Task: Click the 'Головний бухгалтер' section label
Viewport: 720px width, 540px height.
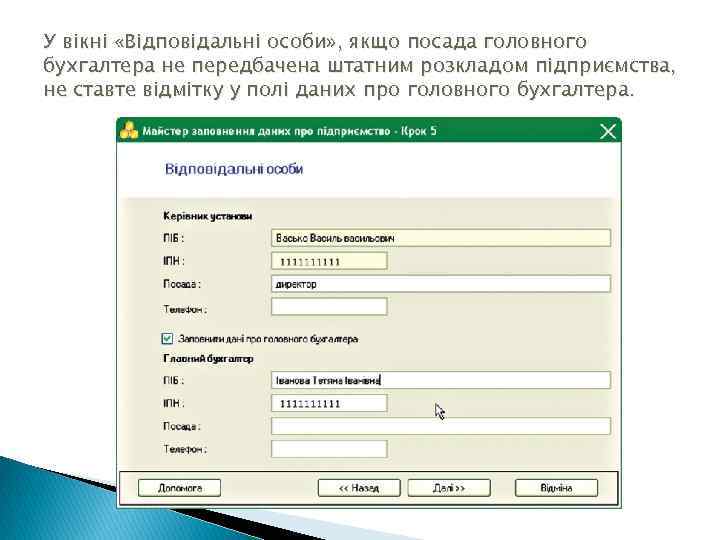Action: (x=208, y=358)
